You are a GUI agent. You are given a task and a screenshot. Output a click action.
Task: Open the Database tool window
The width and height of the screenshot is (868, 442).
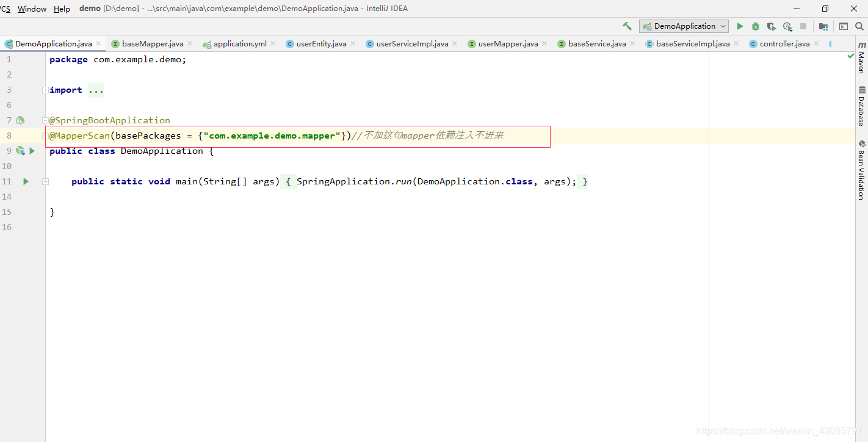(x=861, y=106)
